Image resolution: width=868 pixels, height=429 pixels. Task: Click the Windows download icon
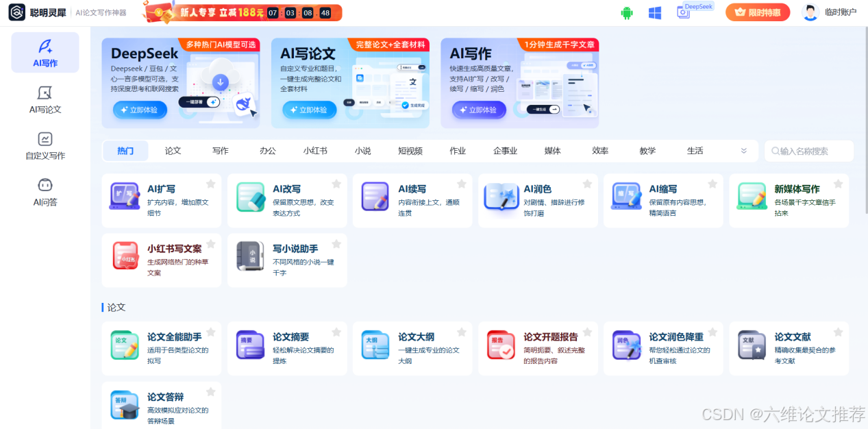(x=655, y=12)
